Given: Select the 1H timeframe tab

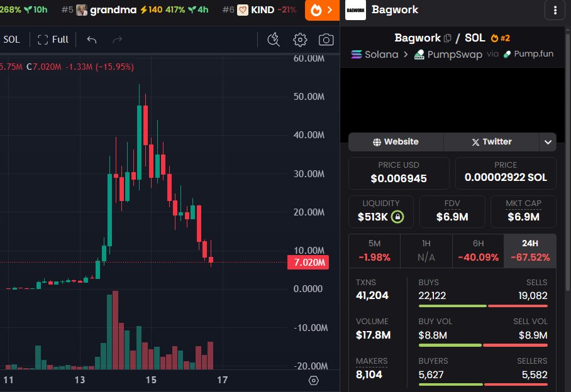Looking at the screenshot, I should [x=426, y=251].
